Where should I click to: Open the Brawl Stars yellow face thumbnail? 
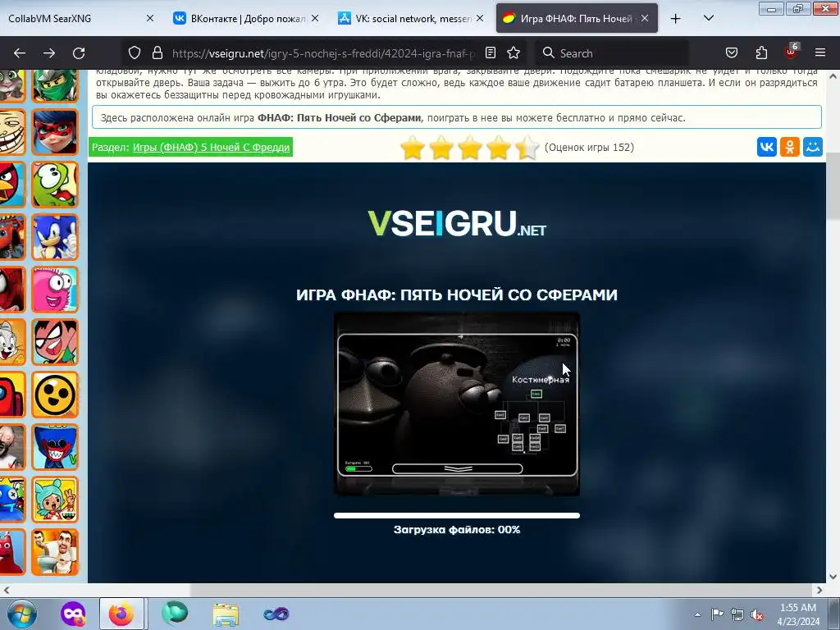coord(55,395)
